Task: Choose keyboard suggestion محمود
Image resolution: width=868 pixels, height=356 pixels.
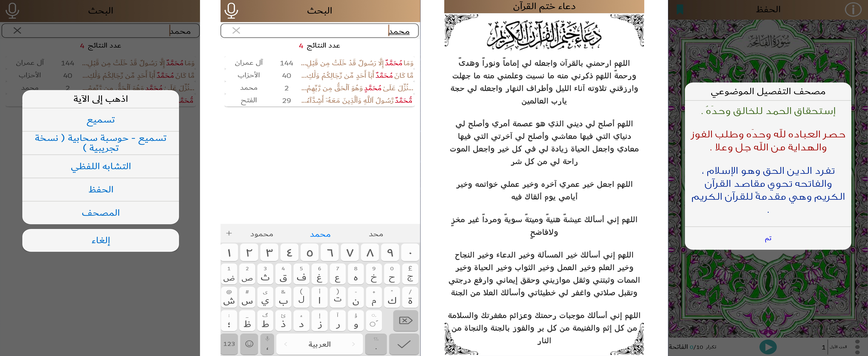Action: pos(262,234)
